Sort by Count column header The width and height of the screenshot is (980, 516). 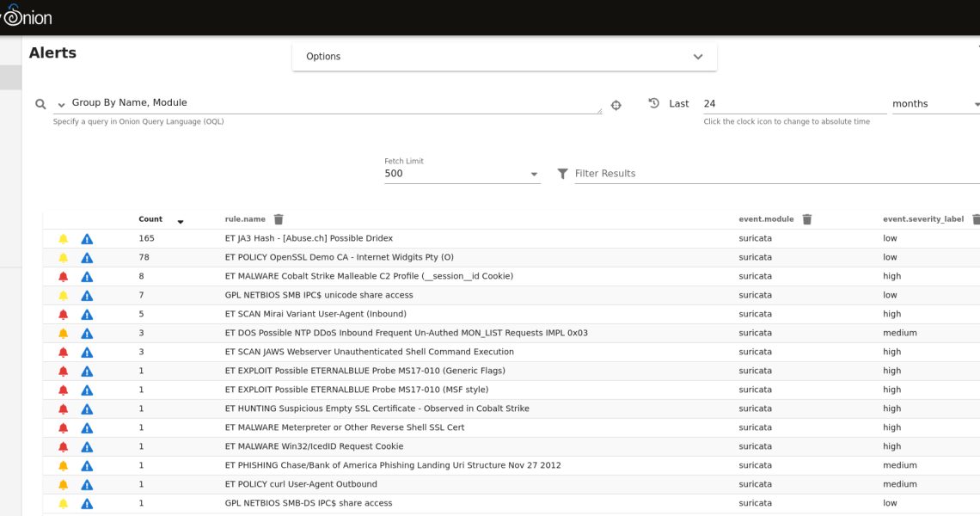pyautogui.click(x=150, y=219)
